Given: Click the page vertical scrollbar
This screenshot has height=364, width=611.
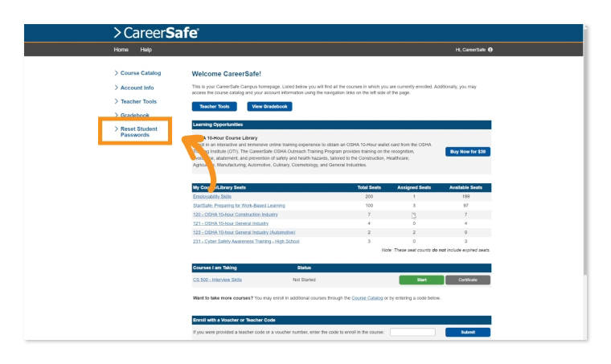Looking at the screenshot, I should click(x=585, y=152).
